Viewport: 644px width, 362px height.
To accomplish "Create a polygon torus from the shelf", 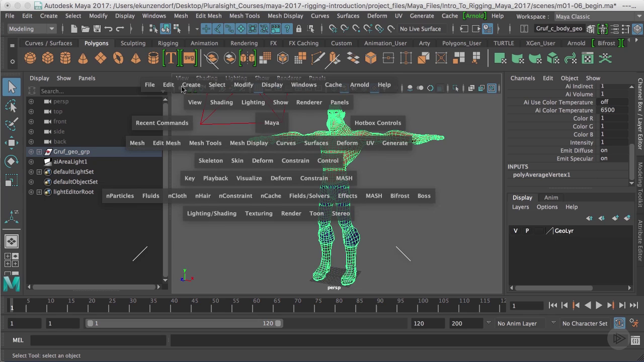I will [118, 58].
